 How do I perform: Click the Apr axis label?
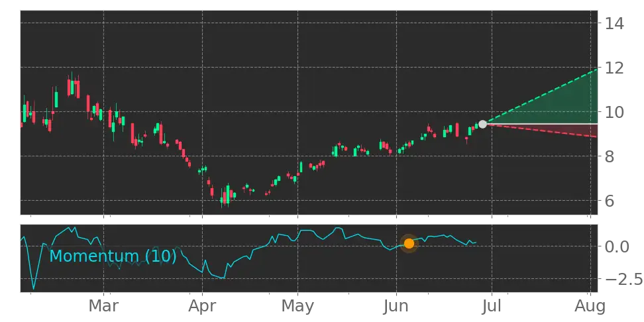(202, 306)
